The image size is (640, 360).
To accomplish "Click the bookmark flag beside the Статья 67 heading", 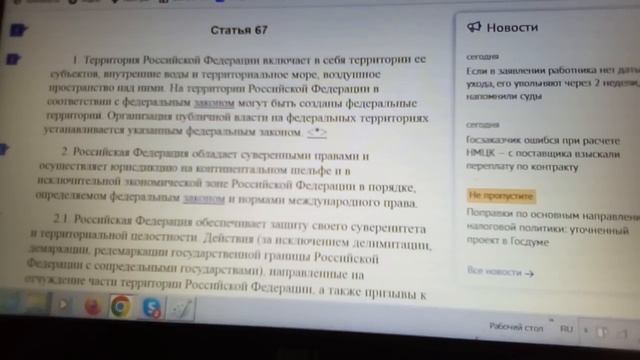I will click(x=18, y=30).
